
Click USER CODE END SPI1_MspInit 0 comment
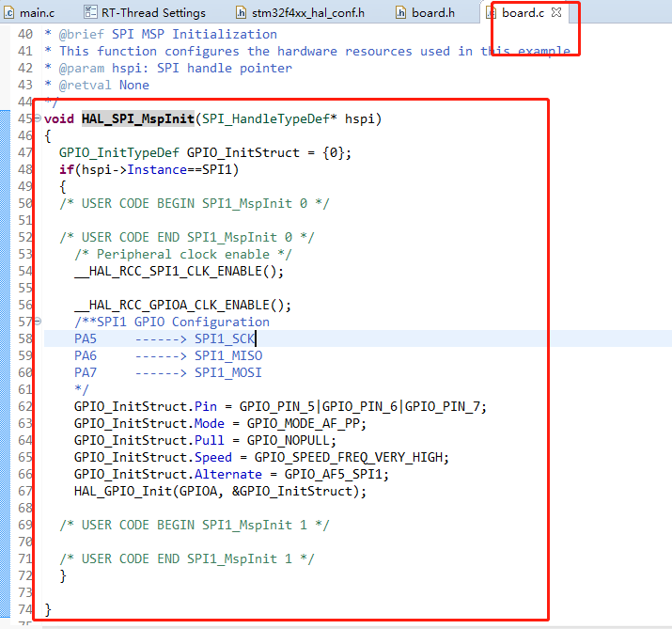pos(186,238)
